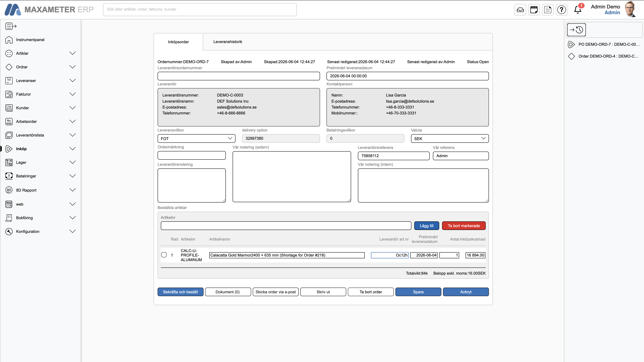Open the help question mark icon
Viewport: 644px width, 362px height.
pos(561,10)
